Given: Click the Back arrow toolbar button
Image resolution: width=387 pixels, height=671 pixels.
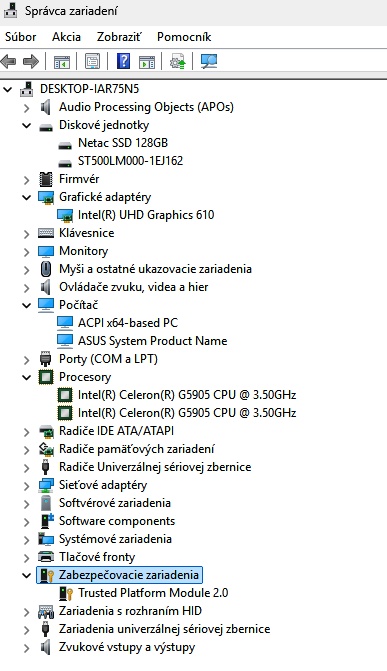Looking at the screenshot, I should (9, 62).
